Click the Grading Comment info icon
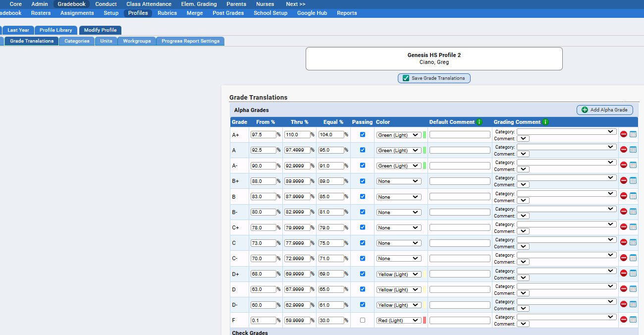The height and width of the screenshot is (335, 644). click(545, 122)
